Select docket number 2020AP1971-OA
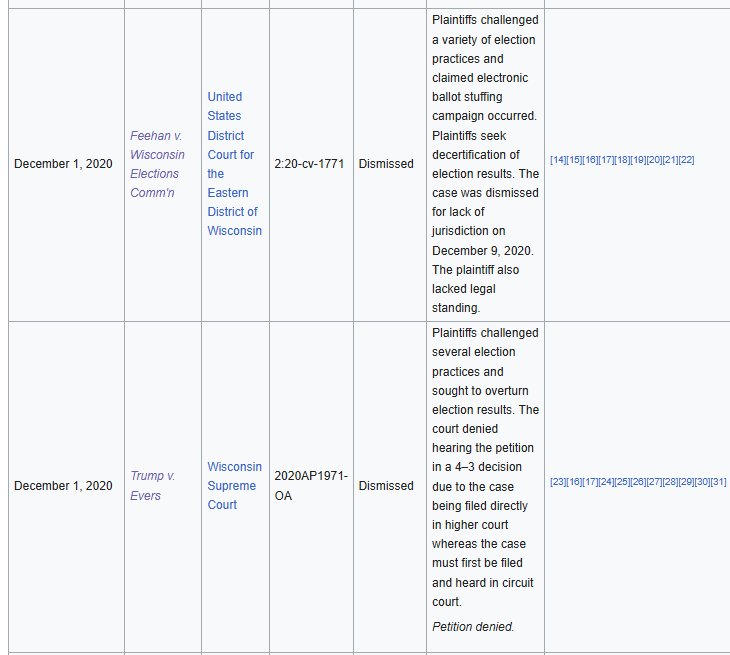 click(x=311, y=486)
